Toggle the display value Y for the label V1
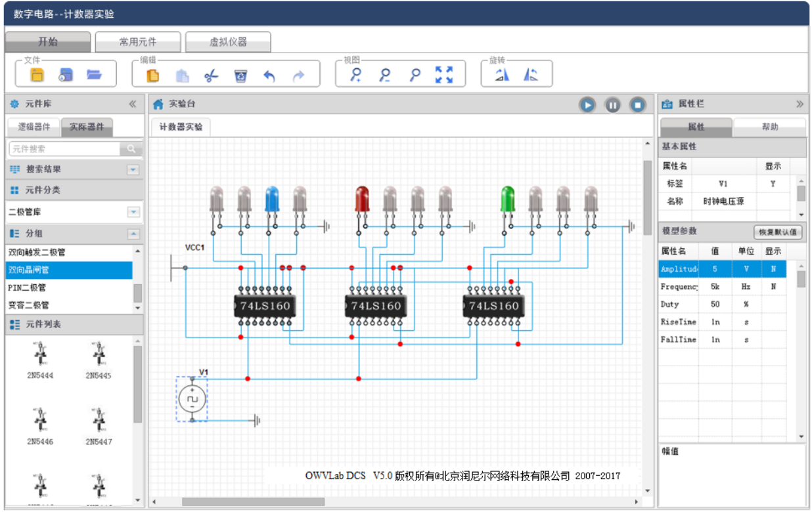 point(773,184)
